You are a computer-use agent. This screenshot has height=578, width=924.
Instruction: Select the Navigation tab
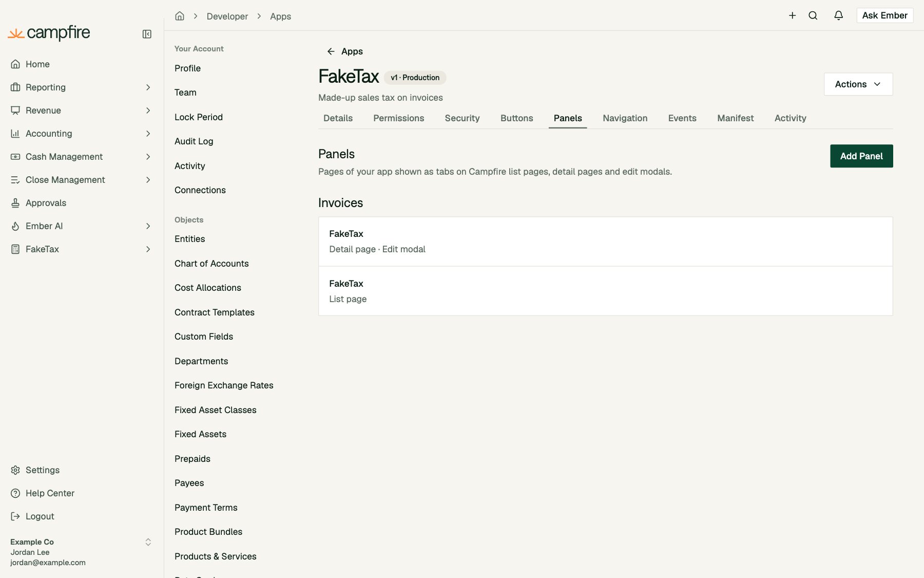pyautogui.click(x=625, y=118)
